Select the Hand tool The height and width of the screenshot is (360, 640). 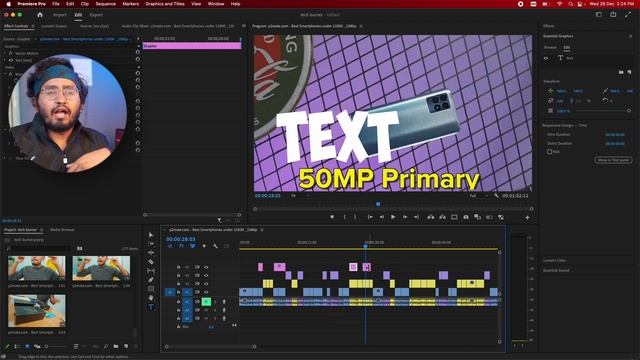(x=151, y=298)
